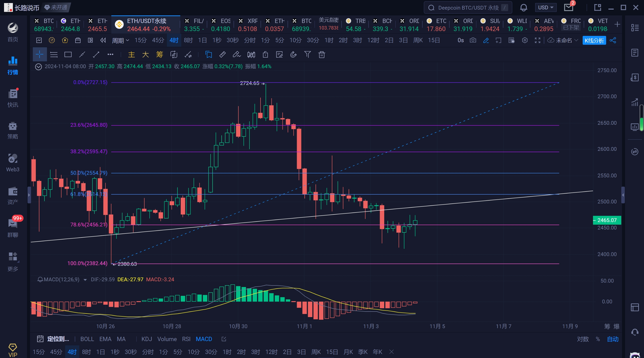
Task: Select 1日 timeframe in top bar
Action: click(203, 40)
